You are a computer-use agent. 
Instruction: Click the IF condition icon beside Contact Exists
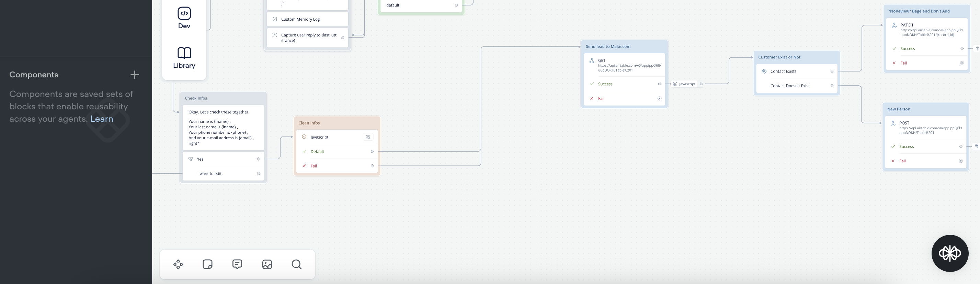point(764,71)
